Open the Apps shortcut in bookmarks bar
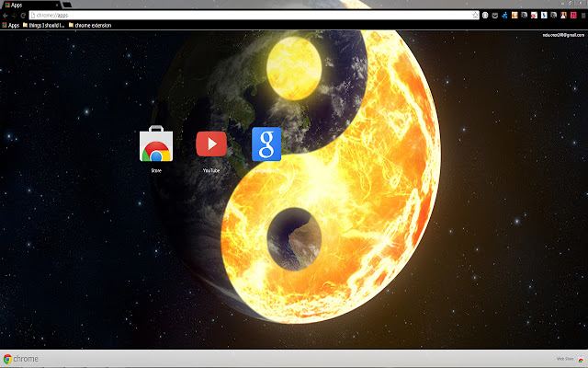The height and width of the screenshot is (368, 588). click(x=10, y=25)
